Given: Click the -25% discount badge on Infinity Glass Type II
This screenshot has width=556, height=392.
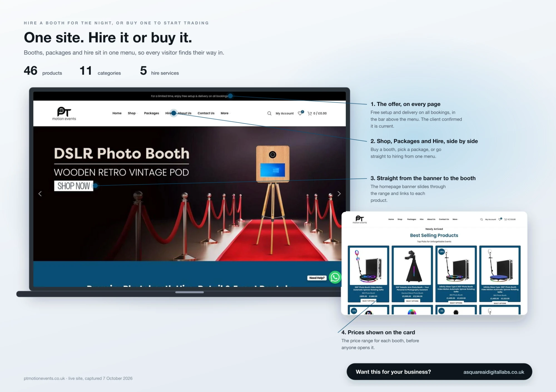Looking at the screenshot, I should 441,252.
